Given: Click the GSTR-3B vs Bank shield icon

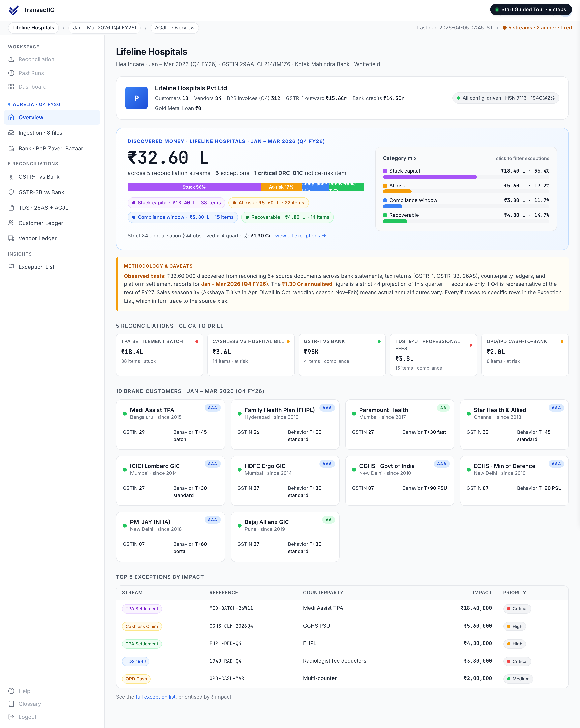Looking at the screenshot, I should tap(11, 192).
